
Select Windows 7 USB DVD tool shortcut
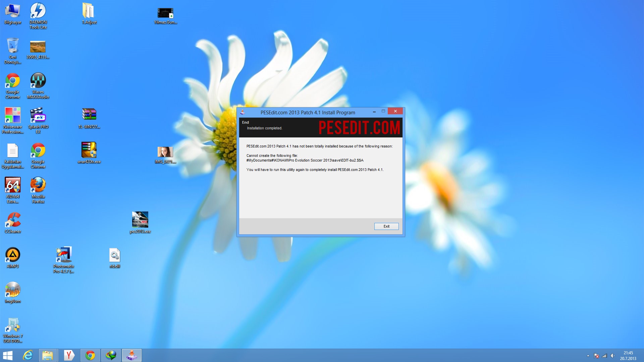(x=13, y=330)
